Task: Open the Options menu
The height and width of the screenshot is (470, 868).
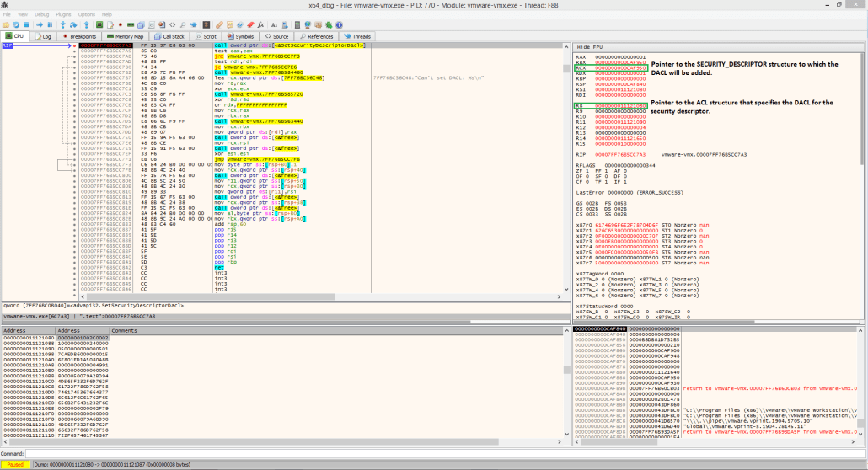Action: 86,14
